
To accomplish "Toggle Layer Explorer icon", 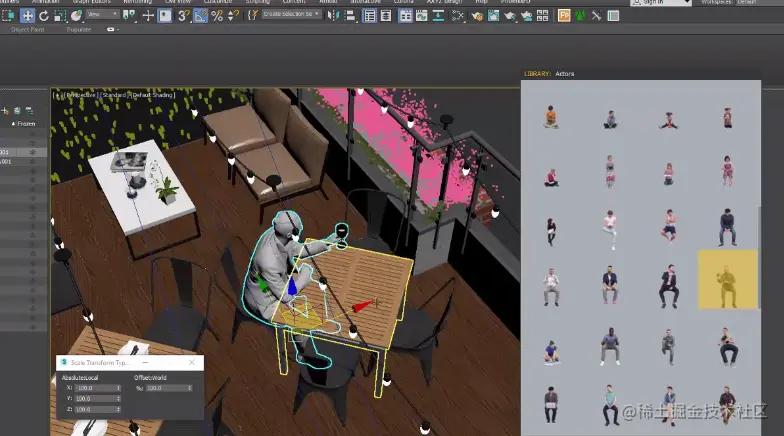I will [386, 16].
